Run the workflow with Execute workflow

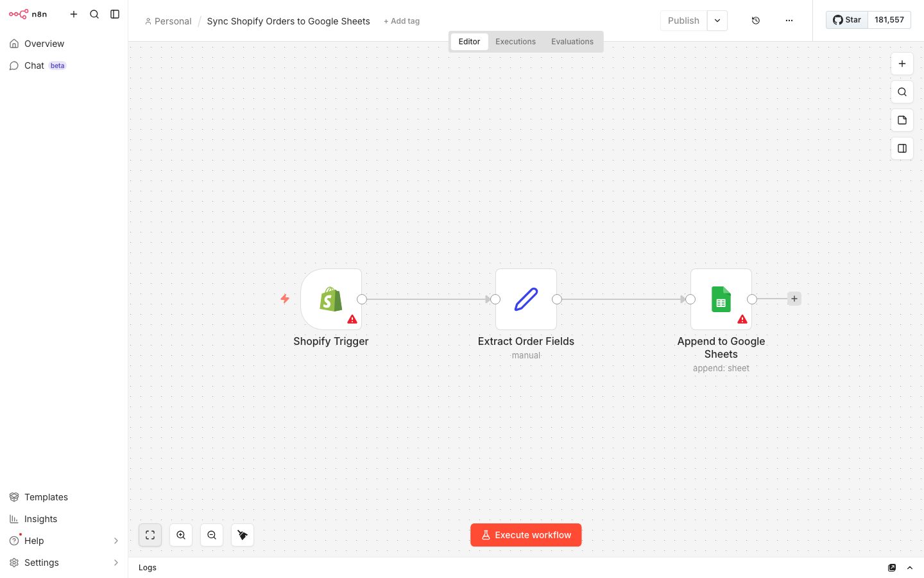tap(526, 534)
